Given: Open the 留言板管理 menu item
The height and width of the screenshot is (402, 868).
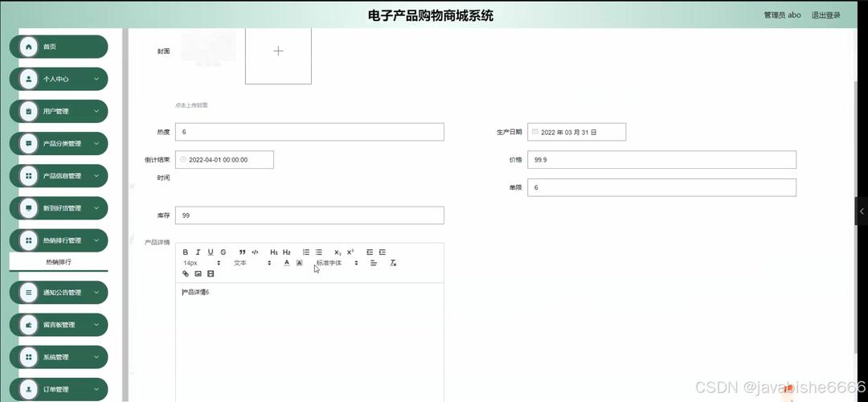Looking at the screenshot, I should pyautogui.click(x=59, y=325).
